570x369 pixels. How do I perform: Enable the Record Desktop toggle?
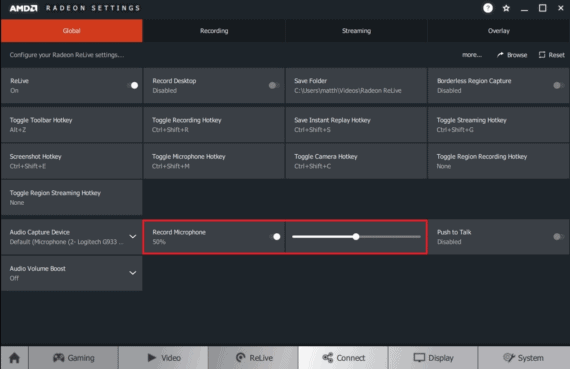click(x=274, y=85)
